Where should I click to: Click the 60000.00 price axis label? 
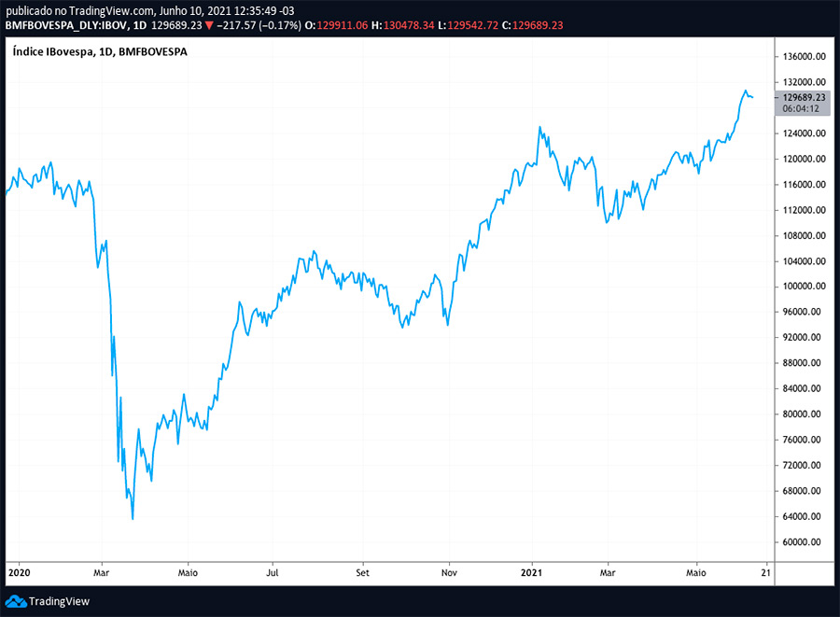(x=804, y=542)
